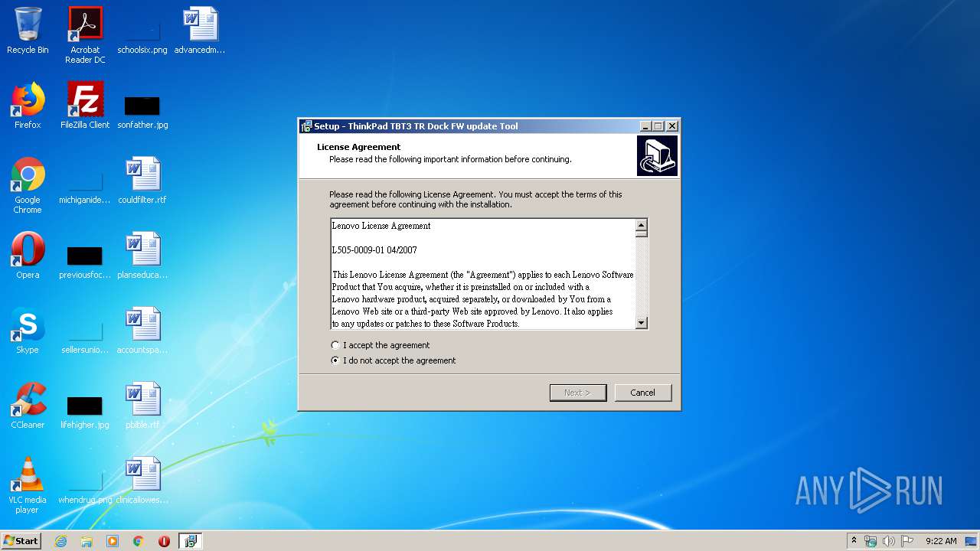Launch Skype desktop shortcut

click(28, 330)
